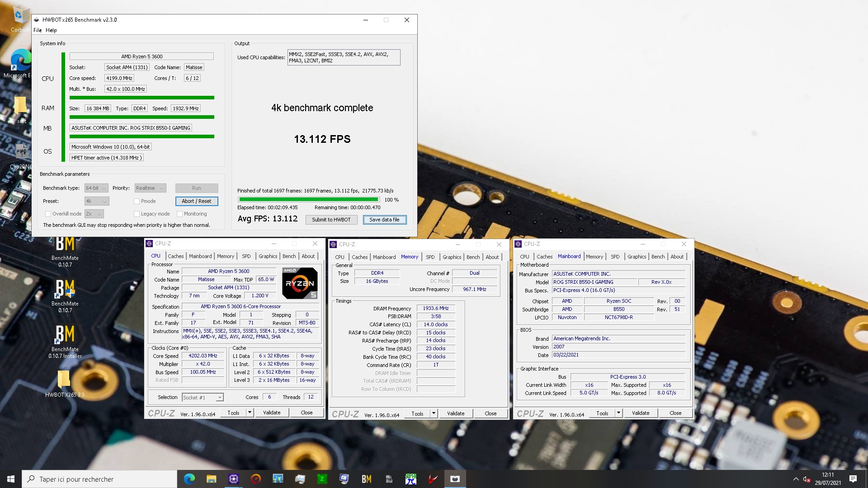Click the taskbar clock showing 12:11

tap(828, 479)
